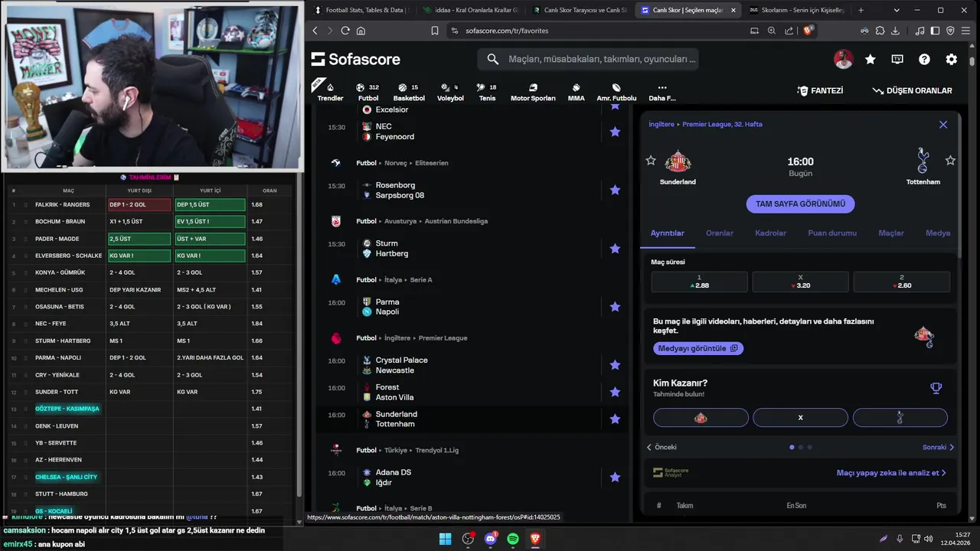Click Maçı yapay zeka ile analiz et
Viewport: 980px width, 551px height.
pos(891,473)
